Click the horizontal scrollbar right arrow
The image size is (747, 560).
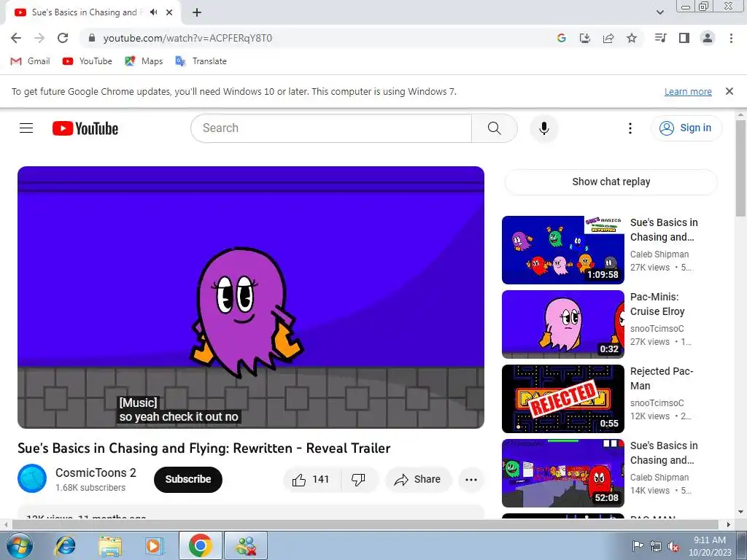pos(728,525)
